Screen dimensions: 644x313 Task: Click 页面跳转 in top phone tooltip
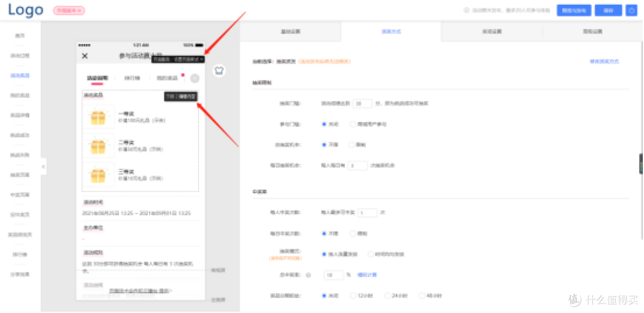pos(162,60)
